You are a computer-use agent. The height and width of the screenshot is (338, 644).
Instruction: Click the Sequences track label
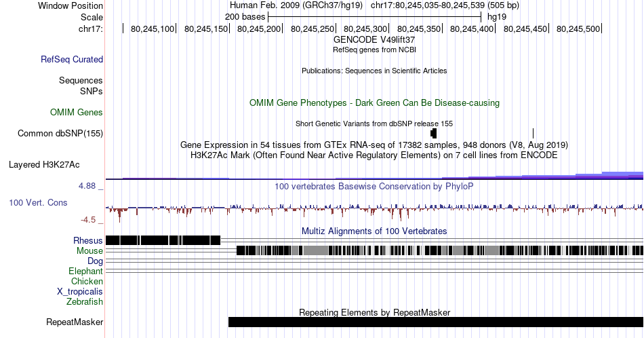pyautogui.click(x=81, y=81)
